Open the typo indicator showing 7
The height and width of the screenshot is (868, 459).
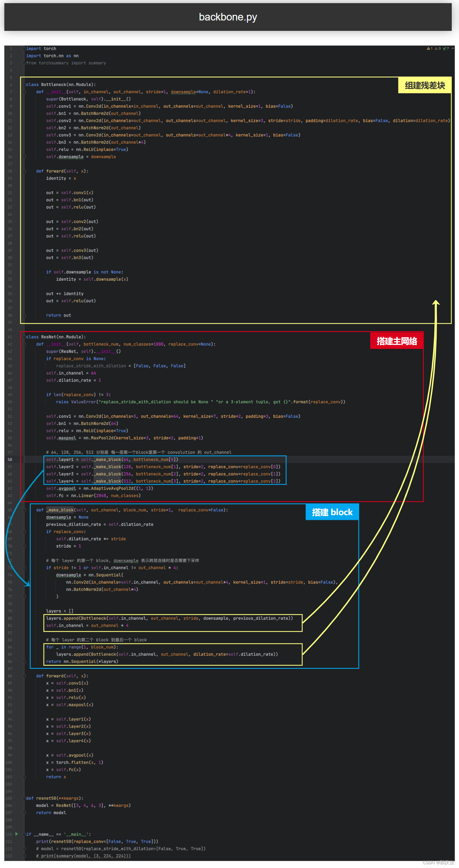pyautogui.click(x=445, y=49)
